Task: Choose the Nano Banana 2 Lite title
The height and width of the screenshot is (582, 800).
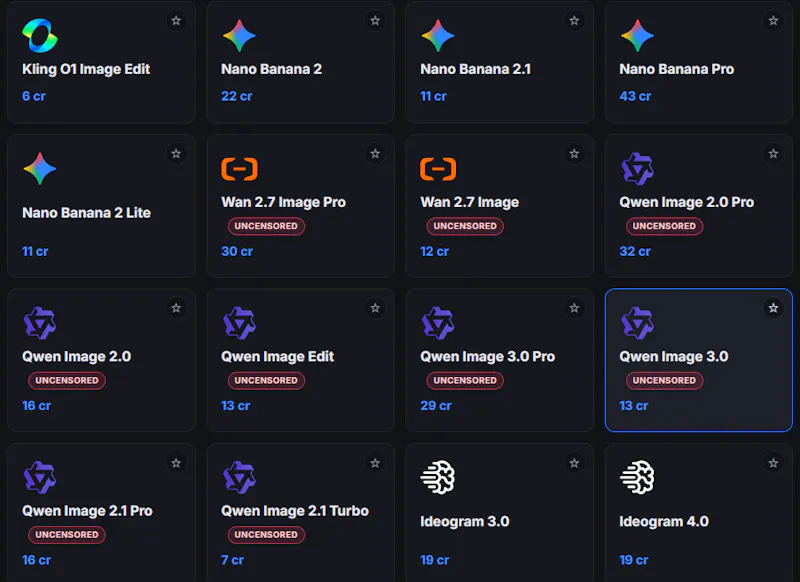Action: click(86, 213)
